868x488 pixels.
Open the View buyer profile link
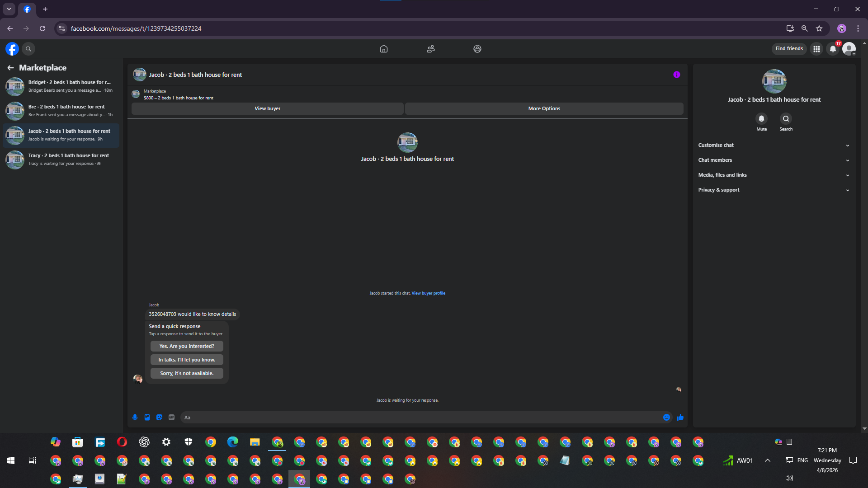point(428,293)
